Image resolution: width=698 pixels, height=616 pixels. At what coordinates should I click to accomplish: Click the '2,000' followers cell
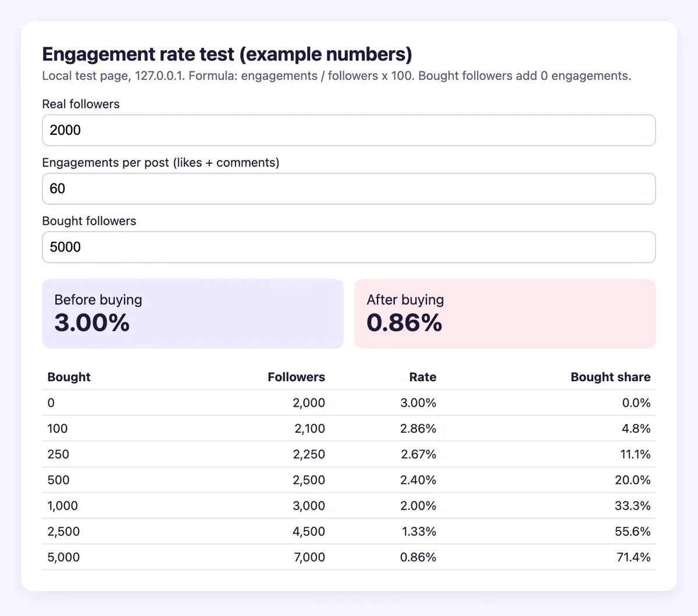309,403
